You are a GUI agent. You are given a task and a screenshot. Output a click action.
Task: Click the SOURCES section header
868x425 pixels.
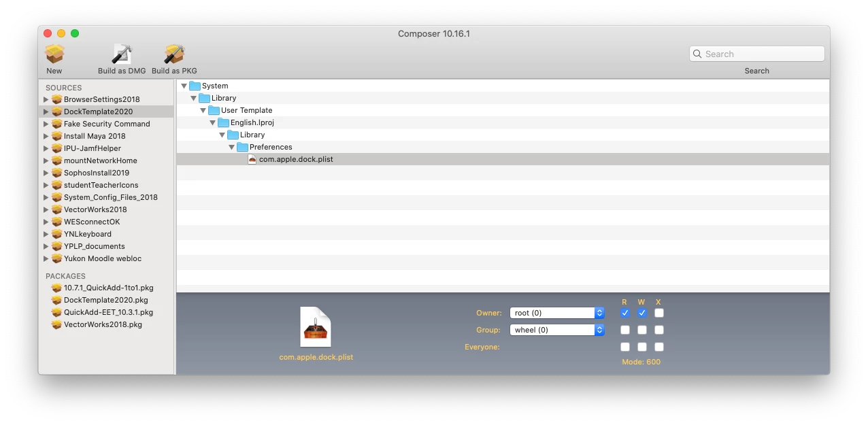tap(63, 88)
